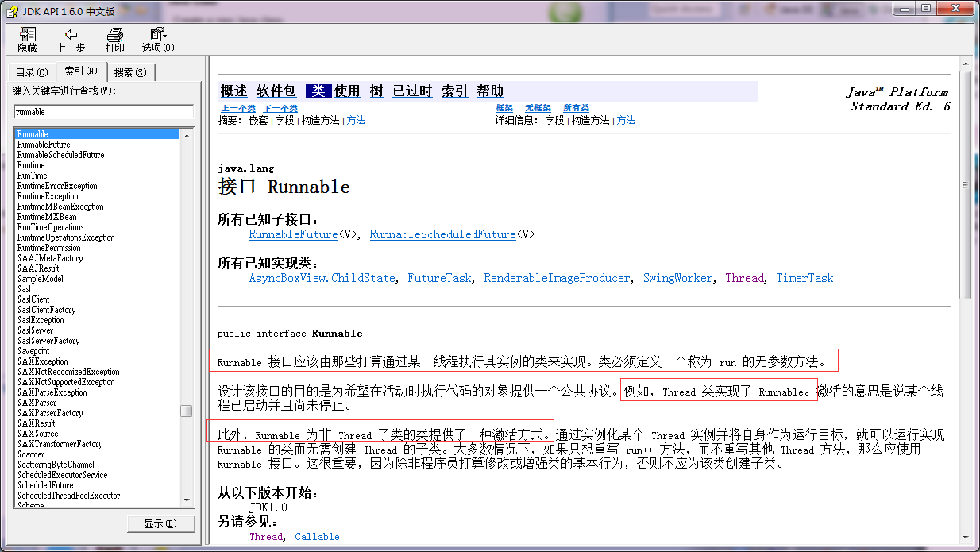Open the 概述 (Overview) navigation link
Viewport: 980px width, 552px height.
tap(233, 91)
